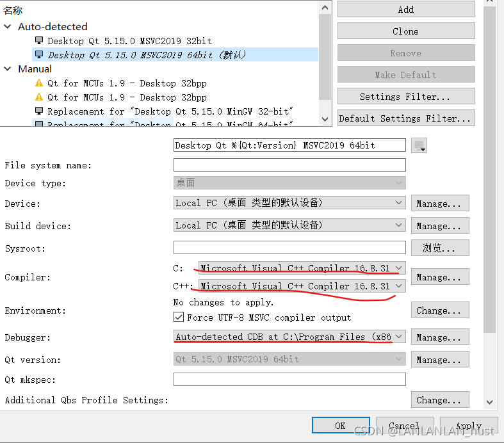This screenshot has width=504, height=443.
Task: Open the Build device dropdown
Action: pos(289,225)
